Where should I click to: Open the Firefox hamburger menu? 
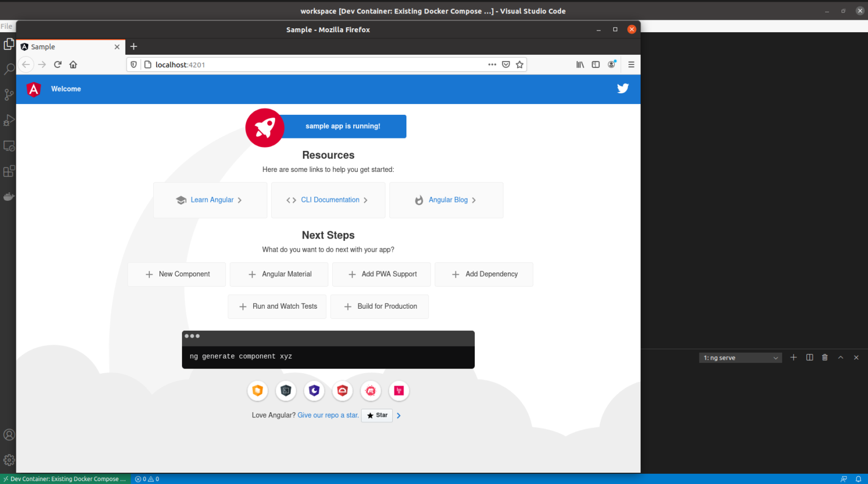631,64
